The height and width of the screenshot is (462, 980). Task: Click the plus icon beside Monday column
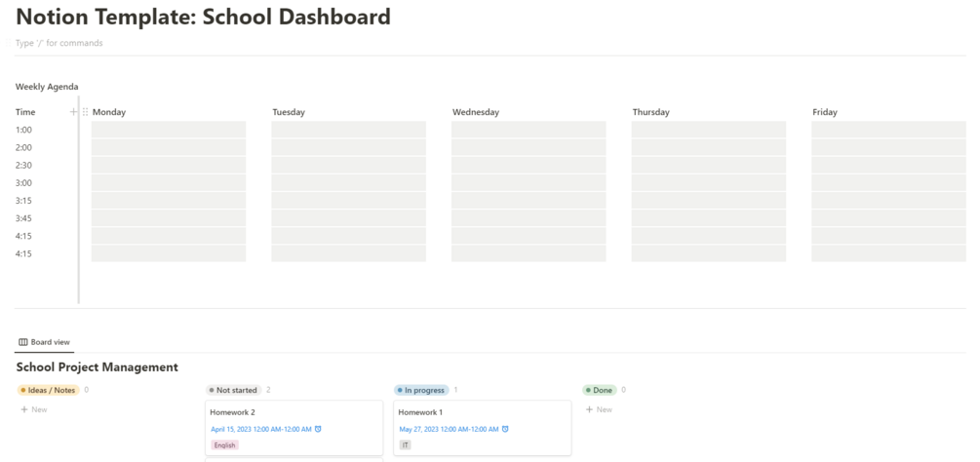[74, 112]
